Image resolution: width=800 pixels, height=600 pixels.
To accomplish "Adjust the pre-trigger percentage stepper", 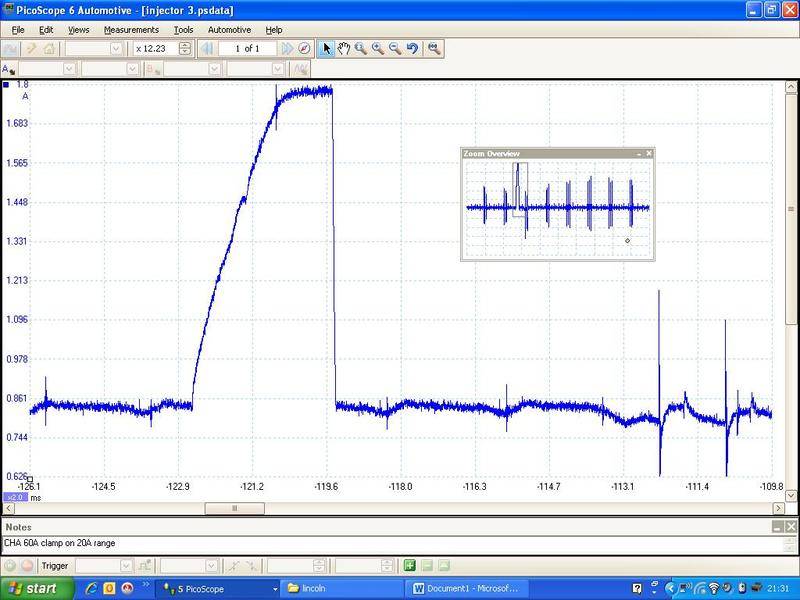I will click(387, 565).
